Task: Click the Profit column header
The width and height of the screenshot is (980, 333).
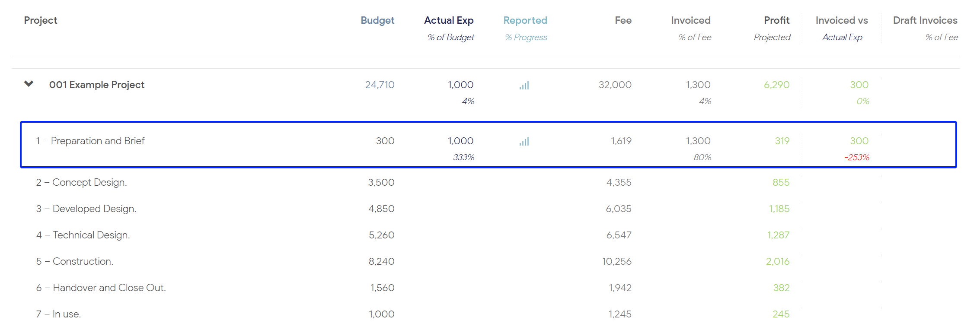Action: click(776, 20)
